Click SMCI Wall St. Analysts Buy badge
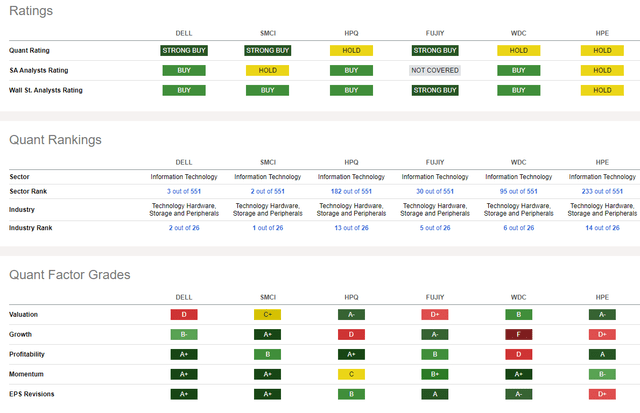Viewport: 640px width, 413px height. click(x=267, y=90)
